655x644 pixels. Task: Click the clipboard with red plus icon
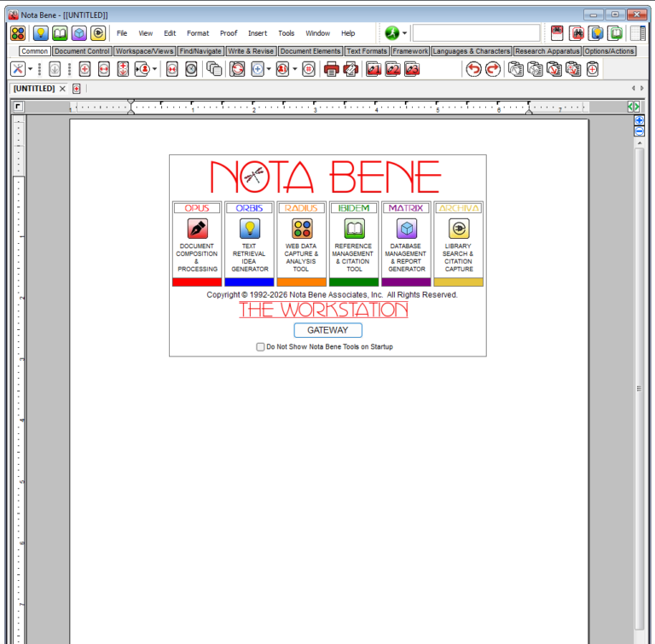[x=593, y=69]
